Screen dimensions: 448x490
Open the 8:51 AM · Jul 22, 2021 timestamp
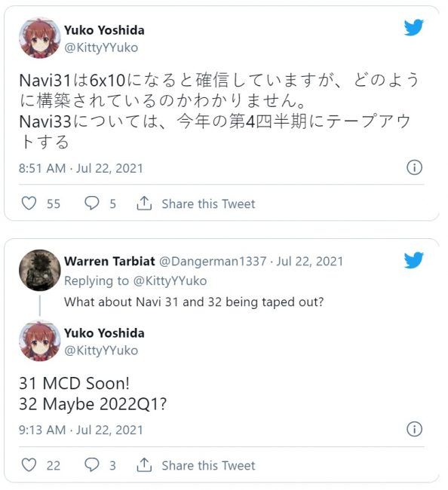(x=81, y=168)
